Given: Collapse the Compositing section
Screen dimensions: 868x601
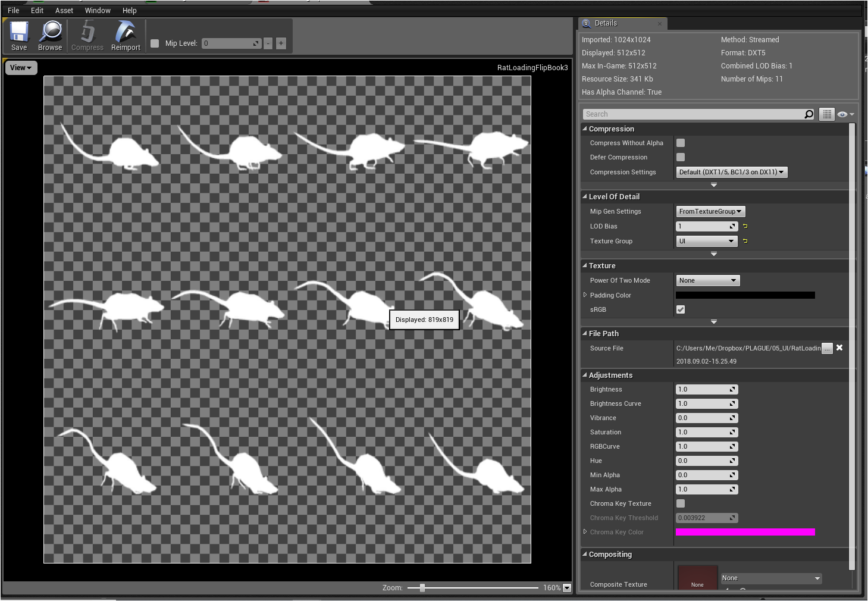Looking at the screenshot, I should (585, 554).
